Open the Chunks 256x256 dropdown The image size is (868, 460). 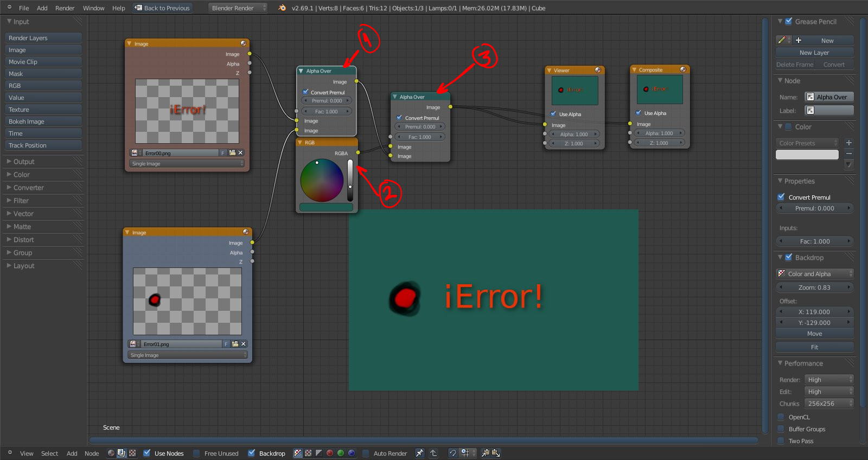(x=828, y=404)
